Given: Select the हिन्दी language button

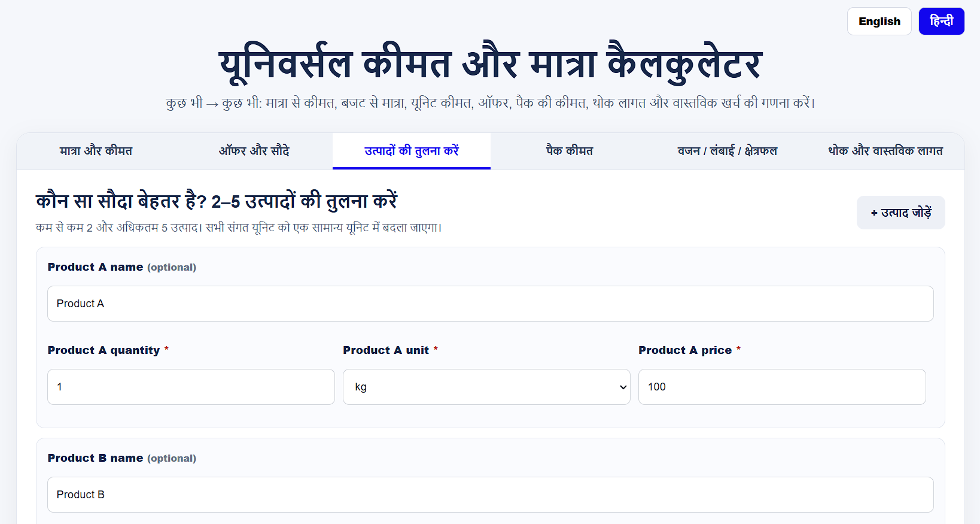Looking at the screenshot, I should 941,22.
